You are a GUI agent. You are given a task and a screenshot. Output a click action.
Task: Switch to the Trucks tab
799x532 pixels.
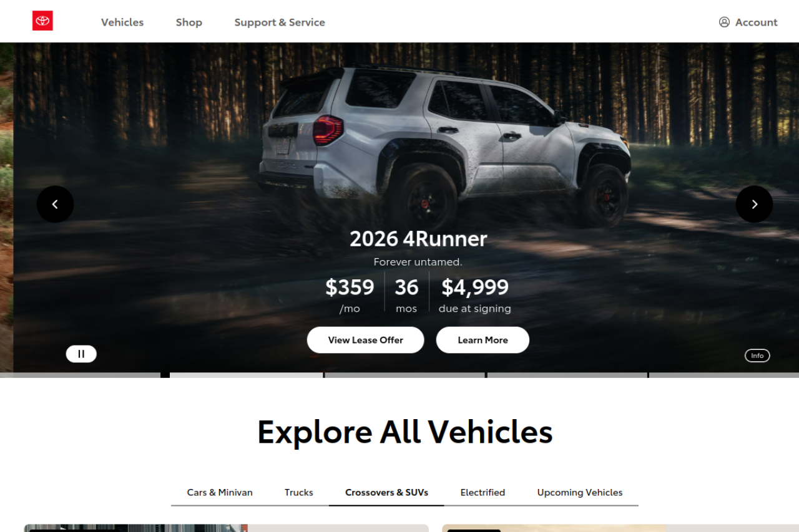pos(299,492)
